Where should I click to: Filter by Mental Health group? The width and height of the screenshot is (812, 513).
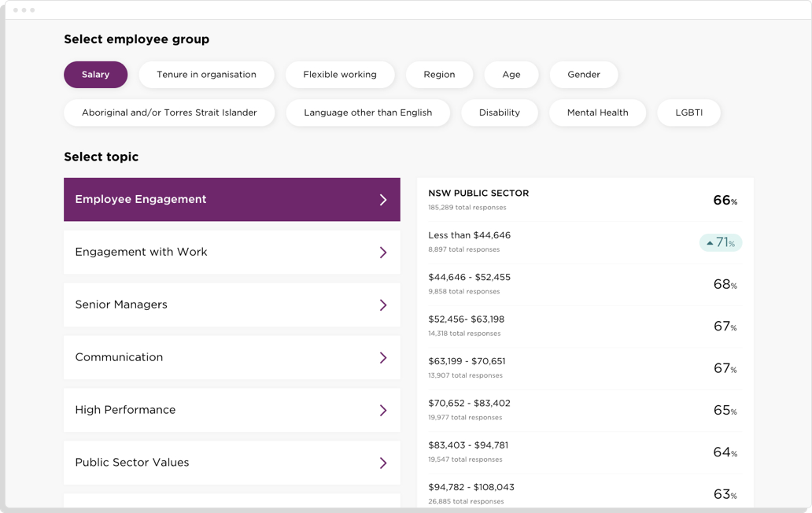coord(597,113)
